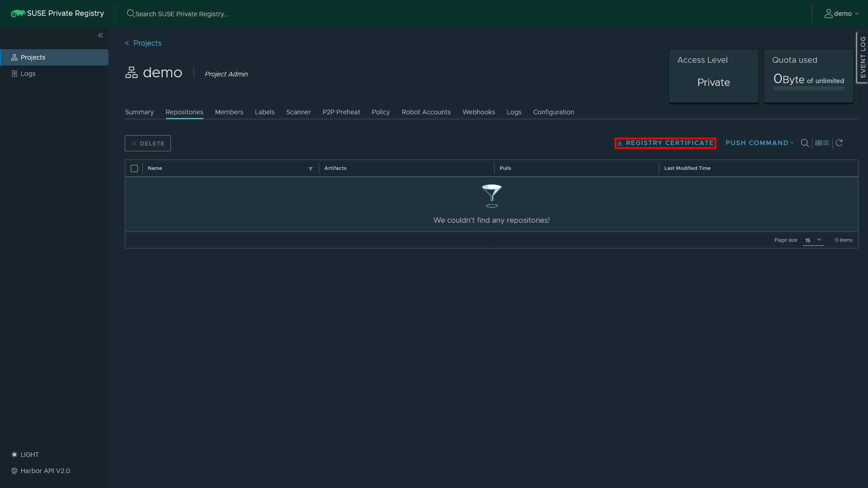The width and height of the screenshot is (868, 488).
Task: Collapse the sidebar with the double-chevron icon
Action: [100, 35]
